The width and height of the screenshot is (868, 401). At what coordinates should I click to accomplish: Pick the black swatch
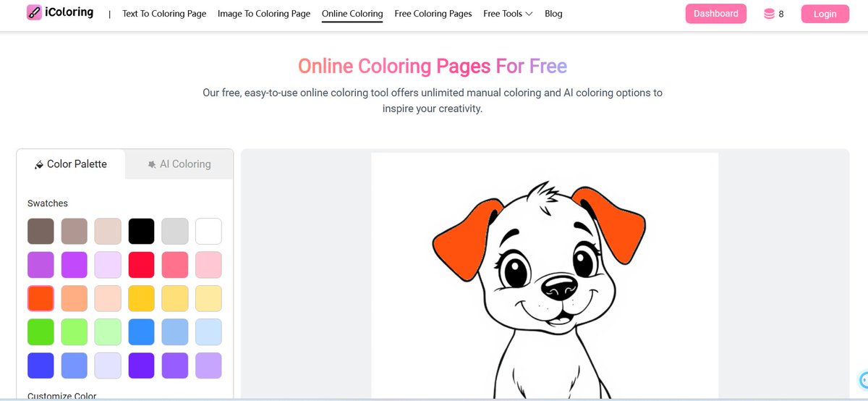pos(142,231)
